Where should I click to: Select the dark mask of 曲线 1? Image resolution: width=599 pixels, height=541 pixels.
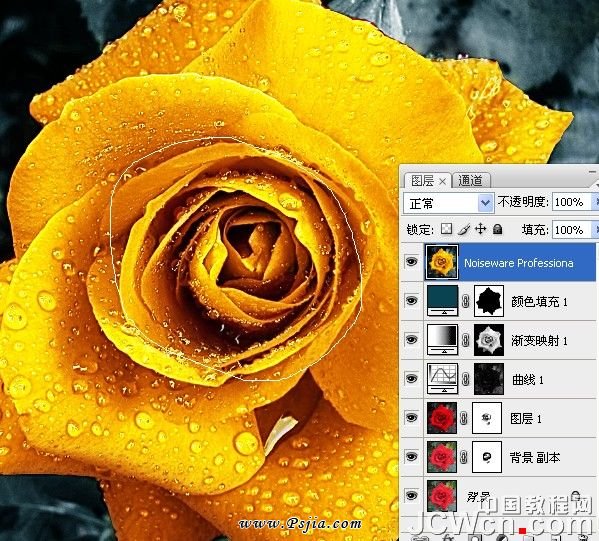[489, 379]
